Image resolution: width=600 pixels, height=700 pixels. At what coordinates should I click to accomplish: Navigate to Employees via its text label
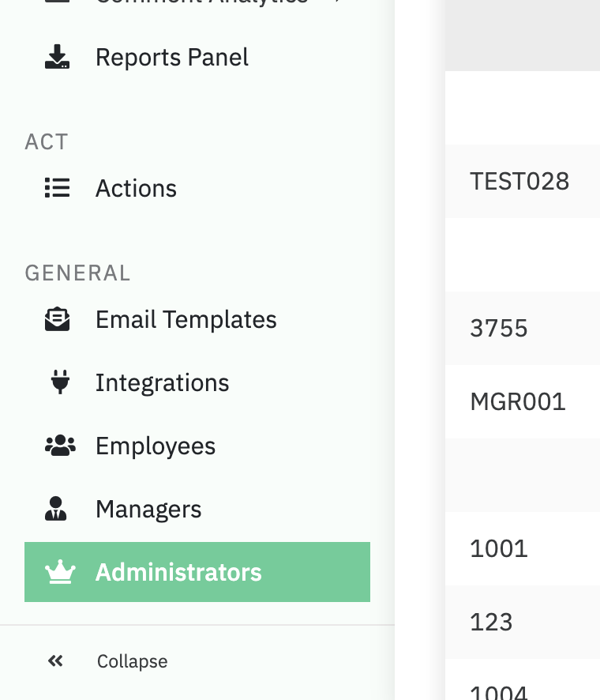(x=155, y=446)
